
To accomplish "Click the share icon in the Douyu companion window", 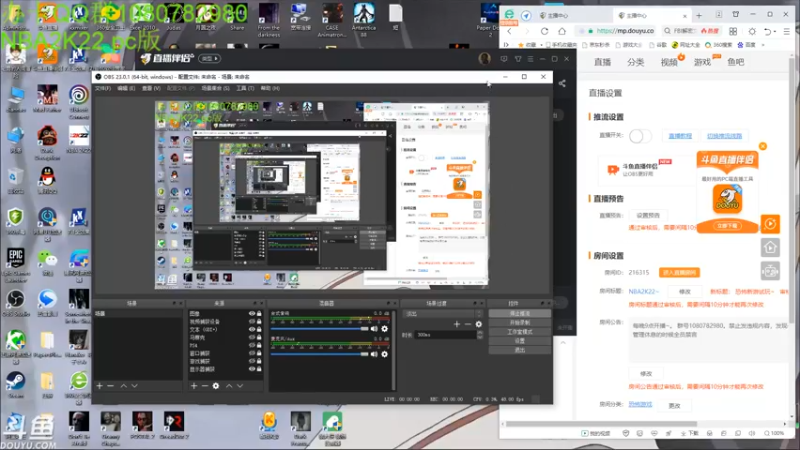I will 562,83.
